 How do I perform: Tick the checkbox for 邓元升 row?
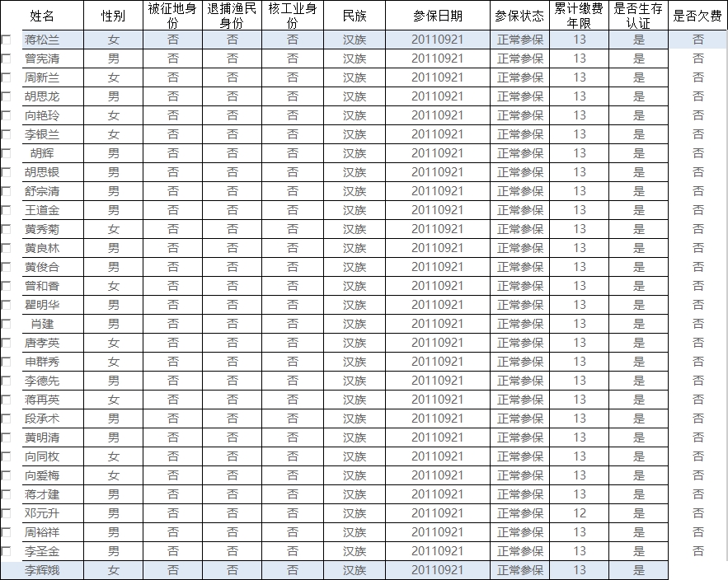click(x=7, y=513)
